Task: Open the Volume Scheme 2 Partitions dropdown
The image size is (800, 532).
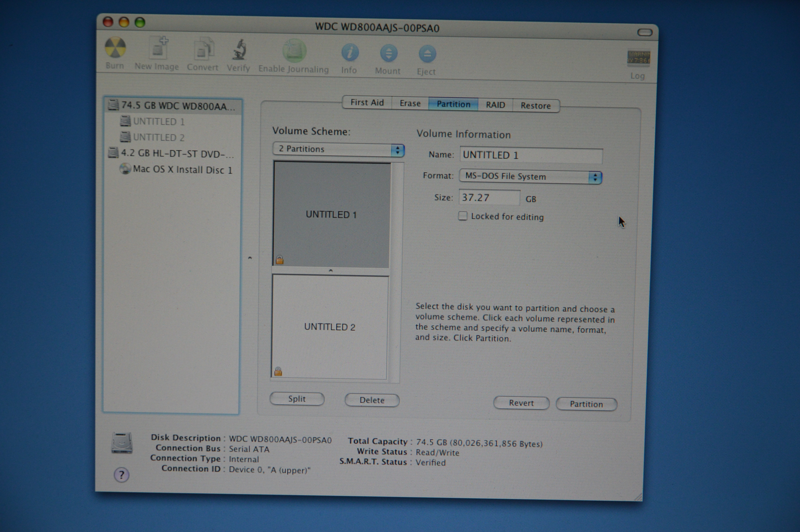Action: point(339,149)
